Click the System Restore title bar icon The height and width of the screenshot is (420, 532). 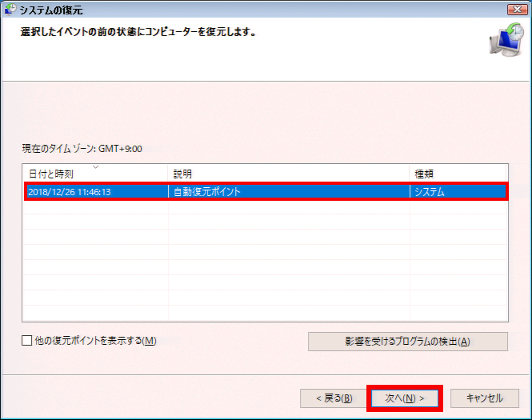click(x=10, y=9)
